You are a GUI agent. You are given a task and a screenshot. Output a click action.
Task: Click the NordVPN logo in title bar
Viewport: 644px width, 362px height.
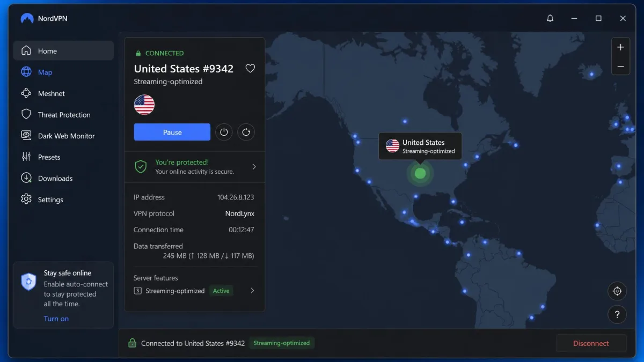pos(27,18)
